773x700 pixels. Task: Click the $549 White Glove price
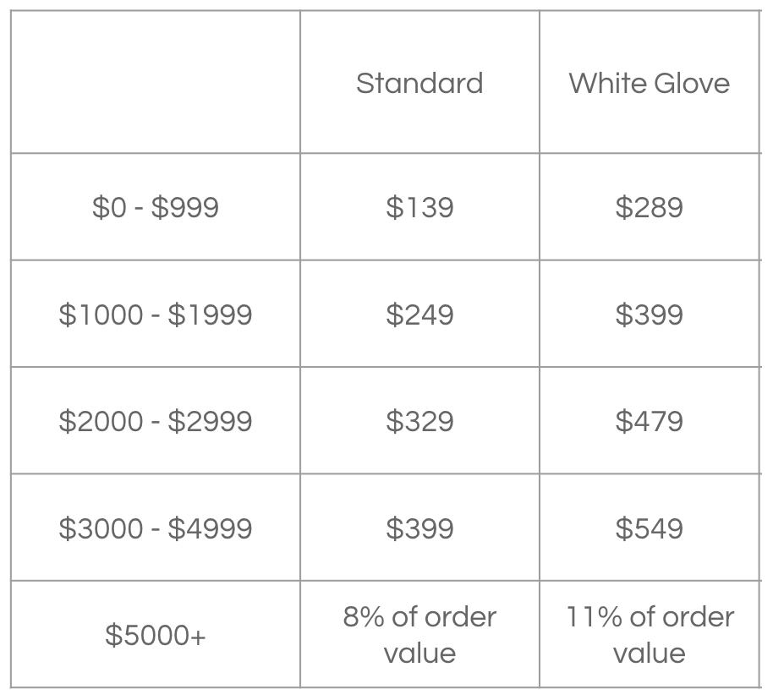(x=649, y=528)
